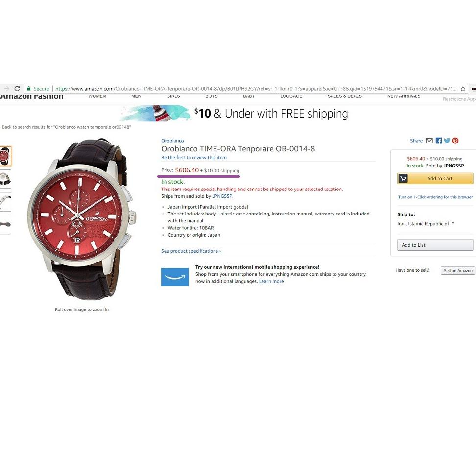The height and width of the screenshot is (476, 476).
Task: Click the Sell on Amazon button
Action: click(x=458, y=270)
